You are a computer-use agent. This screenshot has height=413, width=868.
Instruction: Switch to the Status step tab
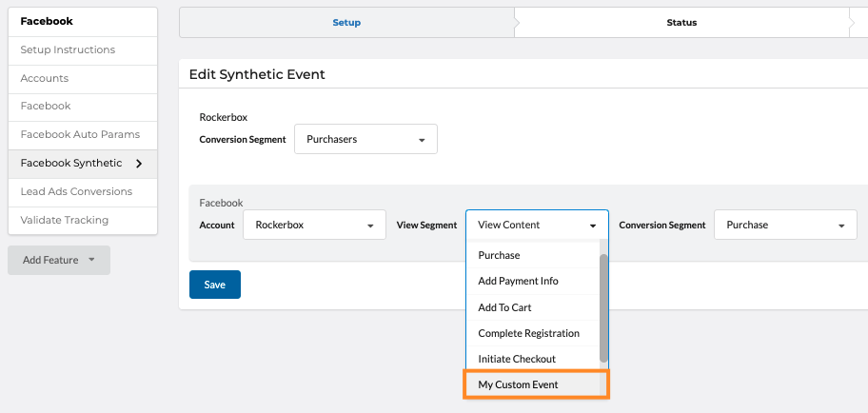click(x=681, y=22)
